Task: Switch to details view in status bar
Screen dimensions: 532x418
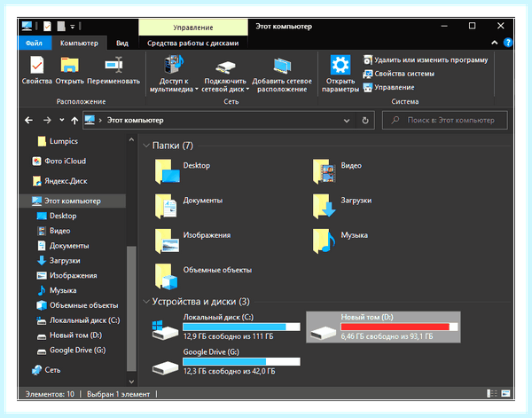Action: click(x=491, y=393)
